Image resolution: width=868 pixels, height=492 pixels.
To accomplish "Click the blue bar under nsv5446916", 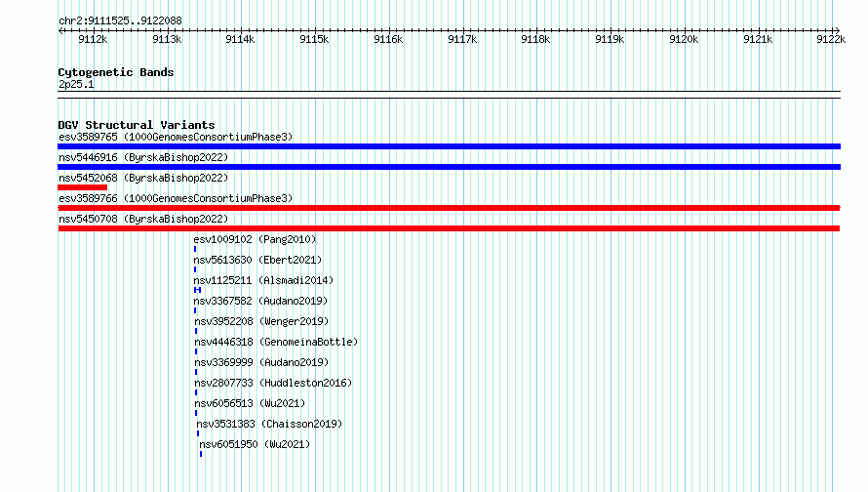I will [449, 167].
